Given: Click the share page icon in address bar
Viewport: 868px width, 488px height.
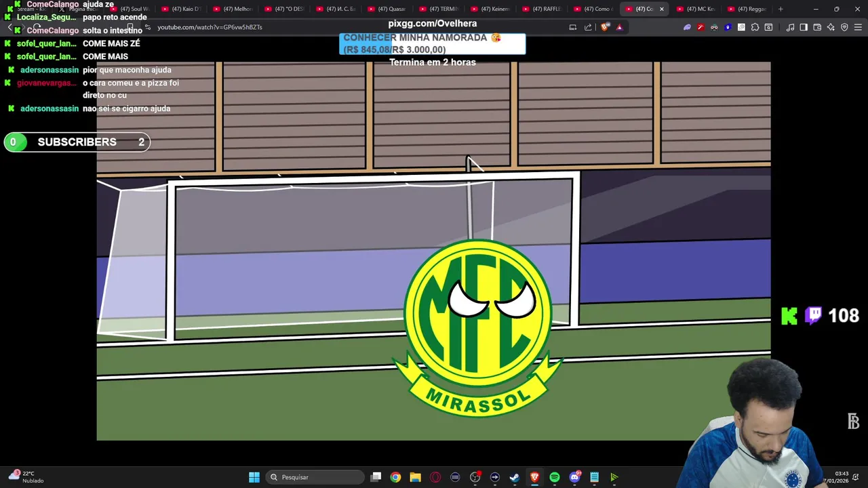Looking at the screenshot, I should [588, 27].
